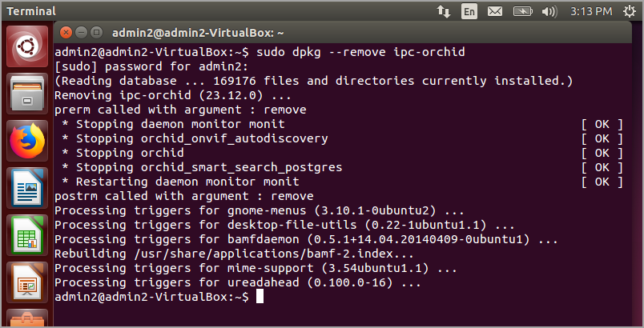This screenshot has width=644, height=328.
Task: Maximize the terminal window
Action: (x=96, y=32)
